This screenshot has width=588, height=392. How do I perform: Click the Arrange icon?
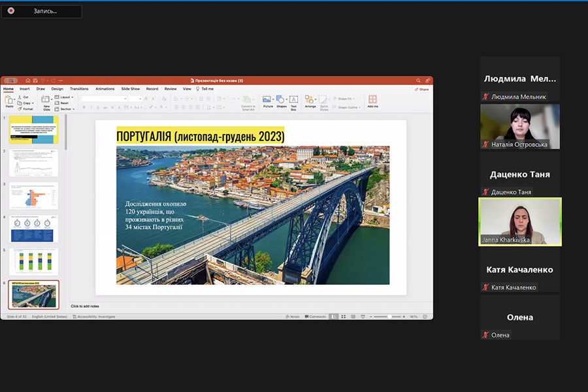[310, 100]
